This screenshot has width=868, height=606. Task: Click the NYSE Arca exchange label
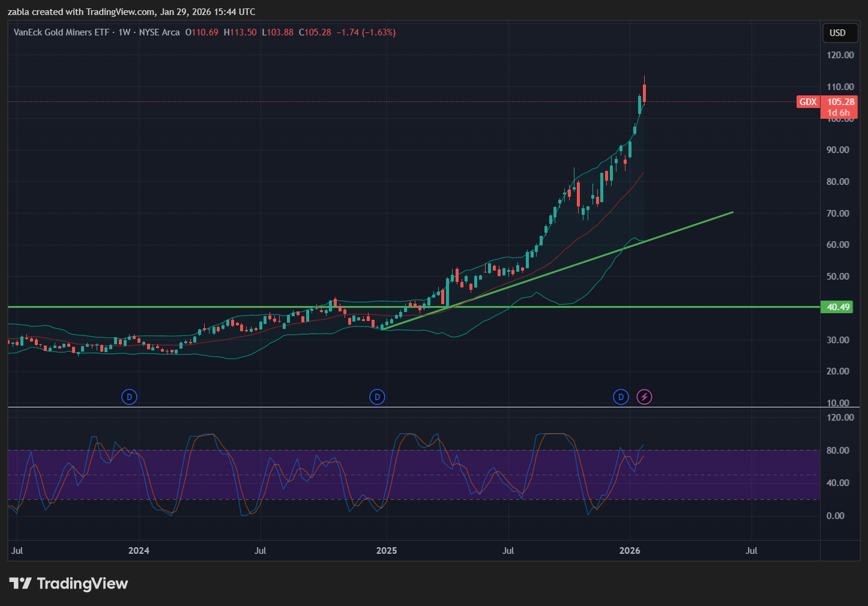[x=159, y=32]
